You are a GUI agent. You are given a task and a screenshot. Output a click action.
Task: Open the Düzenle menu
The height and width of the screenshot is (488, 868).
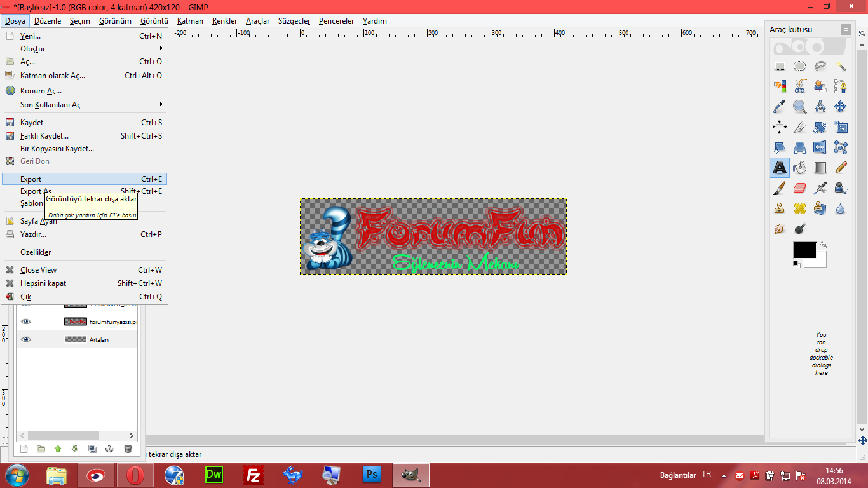point(48,21)
